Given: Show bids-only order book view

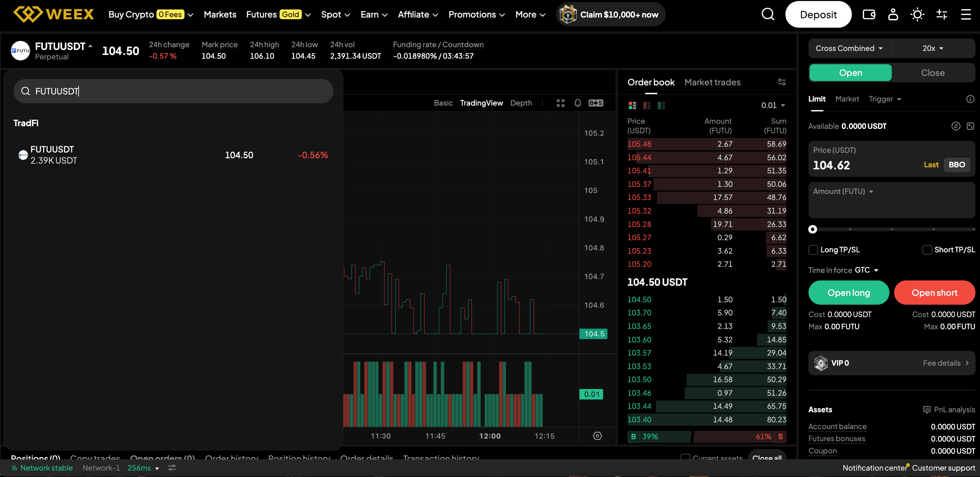Looking at the screenshot, I should click(661, 105).
